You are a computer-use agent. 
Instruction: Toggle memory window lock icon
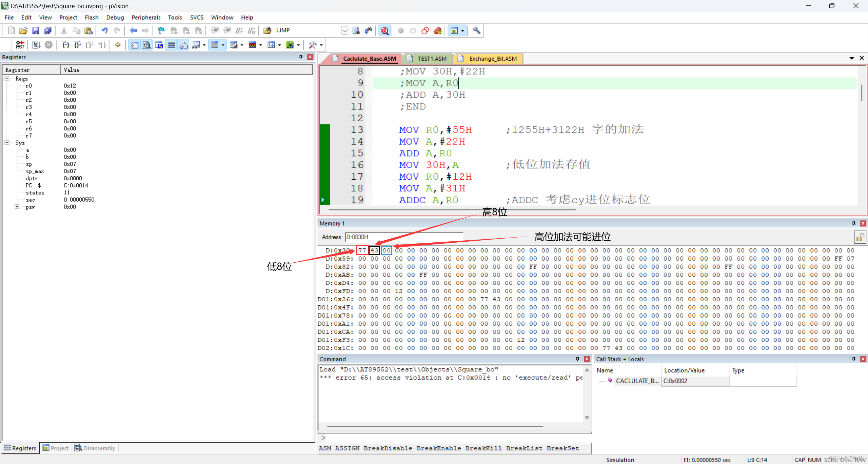point(859,237)
